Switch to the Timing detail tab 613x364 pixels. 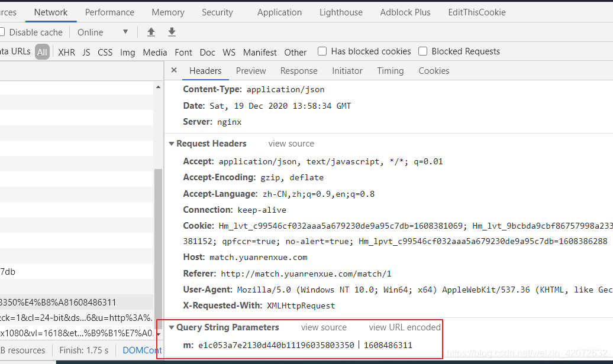[390, 71]
